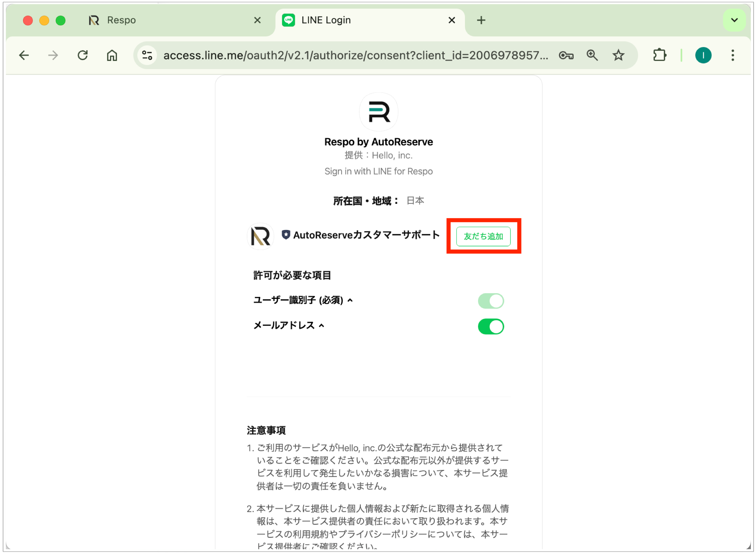Screen dimensions: 756x554
Task: Click the Sign in with LINE for Respo text
Action: 378,171
